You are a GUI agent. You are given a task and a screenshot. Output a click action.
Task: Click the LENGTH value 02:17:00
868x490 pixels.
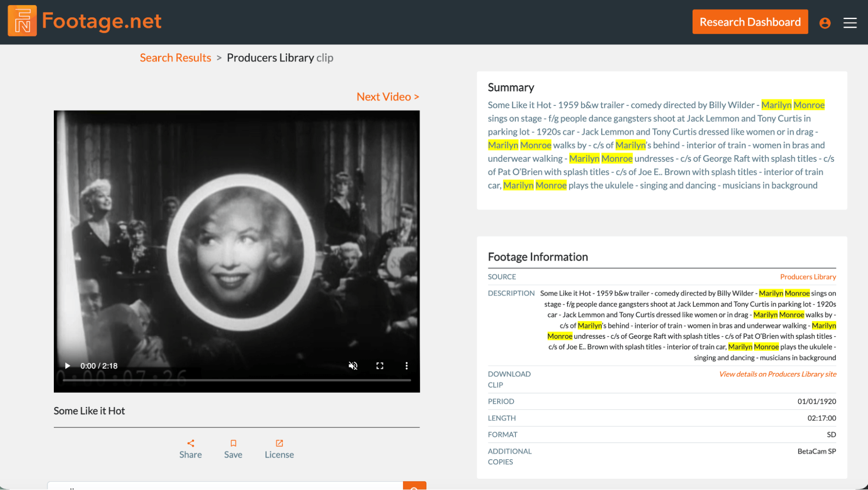coord(822,418)
